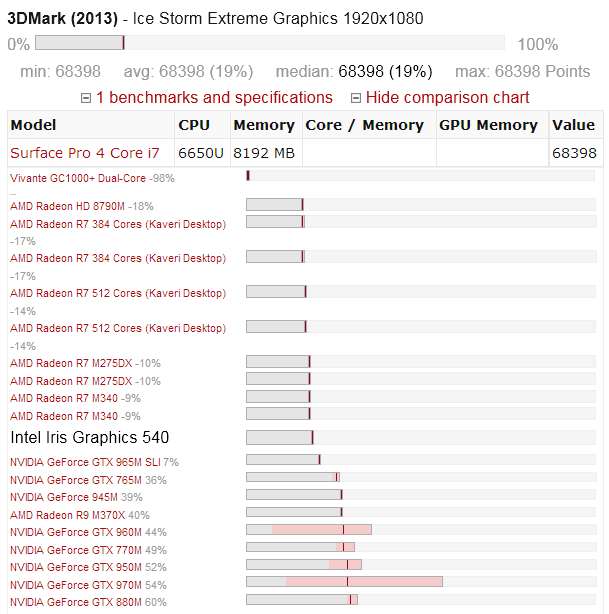609x614 pixels.
Task: Click the Intel Iris Graphics 540 bar
Action: pyautogui.click(x=421, y=437)
